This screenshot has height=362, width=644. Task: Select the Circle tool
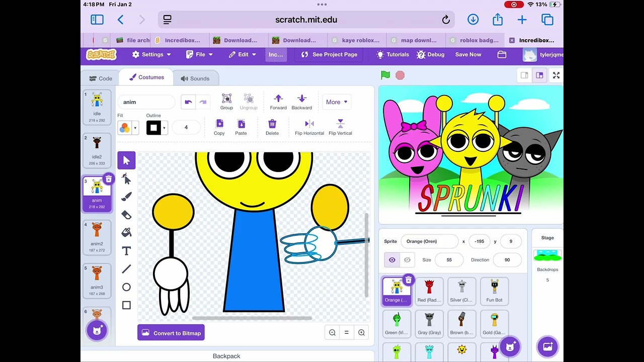(126, 287)
